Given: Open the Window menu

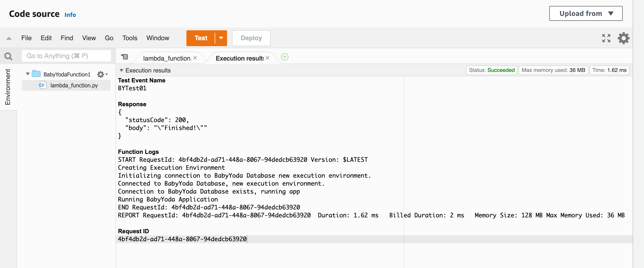Looking at the screenshot, I should (x=157, y=38).
